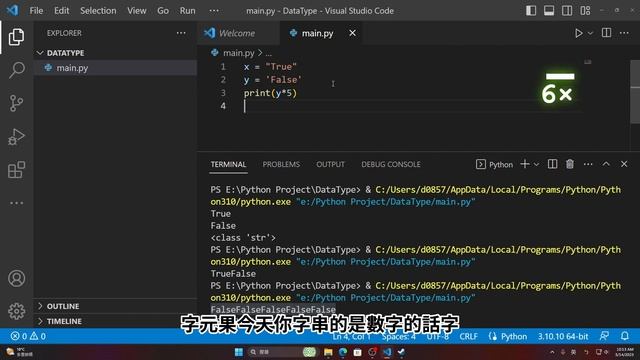The height and width of the screenshot is (360, 640).
Task: Open the Source Control view
Action: click(x=16, y=103)
